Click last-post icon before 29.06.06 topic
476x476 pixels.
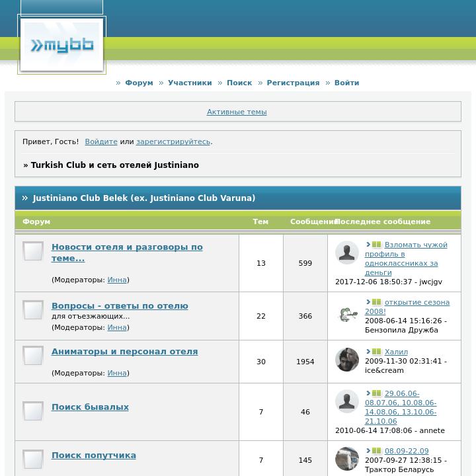pos(374,393)
